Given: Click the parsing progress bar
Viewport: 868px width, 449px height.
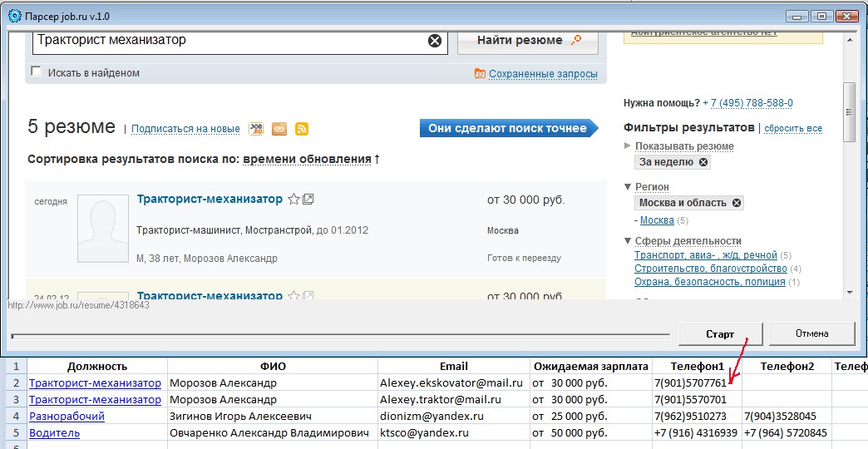Looking at the screenshot, I should click(x=340, y=336).
